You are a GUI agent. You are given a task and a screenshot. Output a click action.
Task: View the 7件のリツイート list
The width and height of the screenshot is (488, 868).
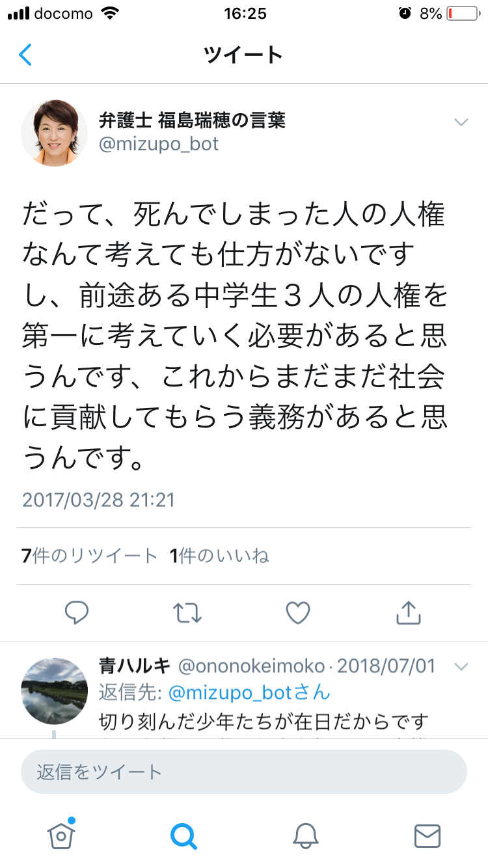[x=90, y=556]
